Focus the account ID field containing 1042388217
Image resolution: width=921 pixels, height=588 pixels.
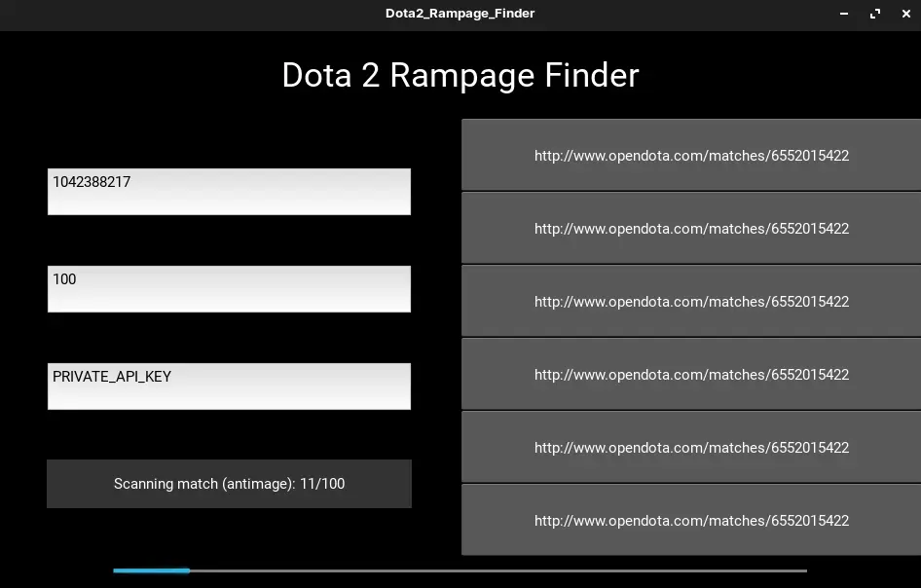[x=229, y=192]
